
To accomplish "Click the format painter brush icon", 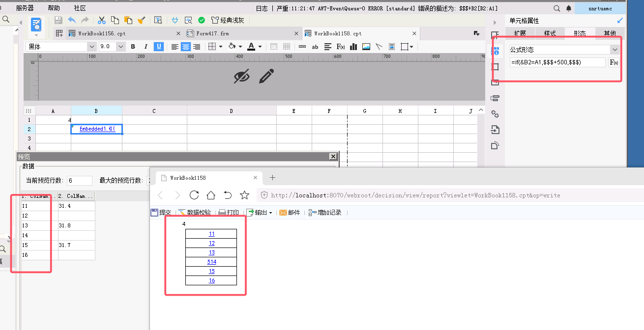I will (141, 20).
